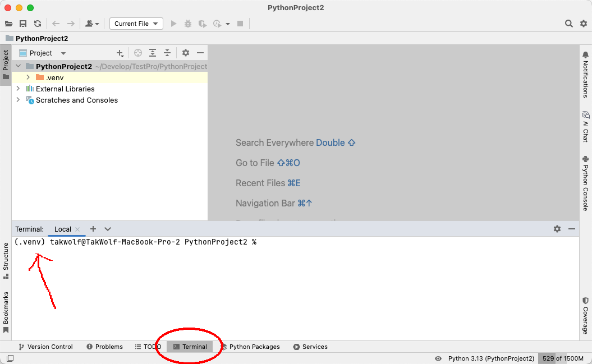Toggle the Python Console tool window
This screenshot has height=364, width=592.
point(586,183)
